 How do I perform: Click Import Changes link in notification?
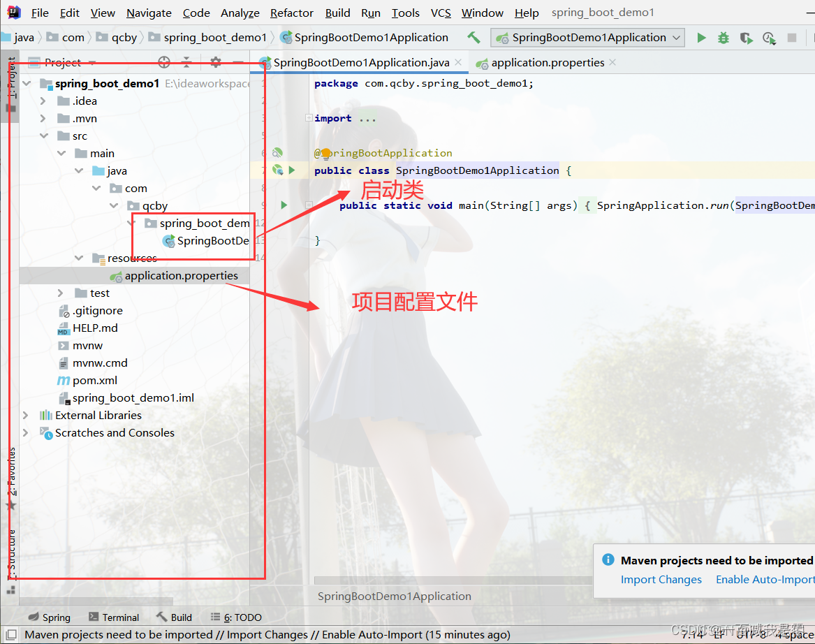tap(661, 579)
